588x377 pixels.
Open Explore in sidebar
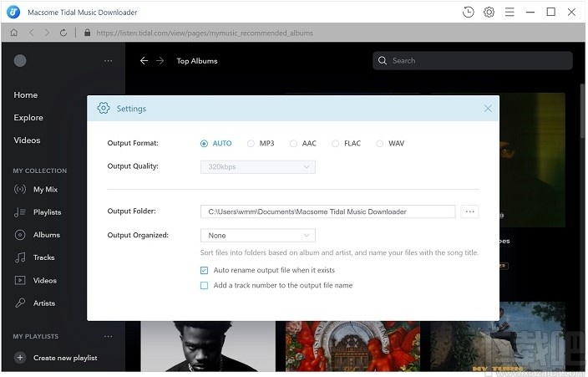(28, 118)
